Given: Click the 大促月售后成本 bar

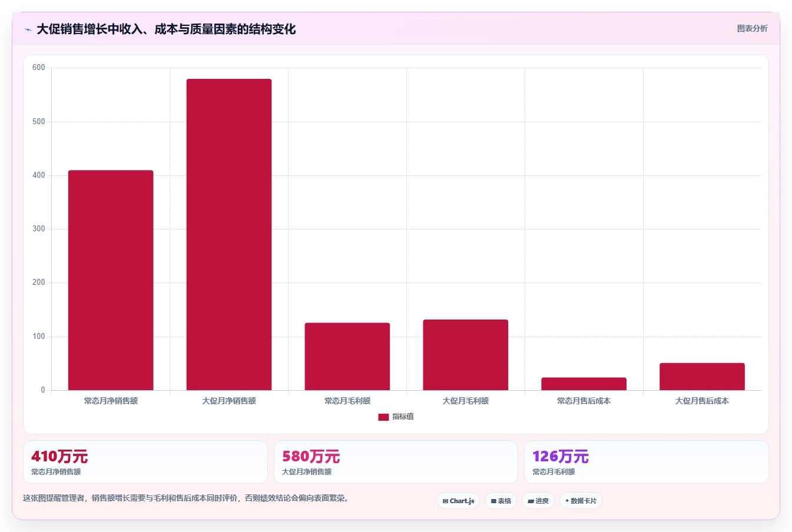Looking at the screenshot, I should [x=702, y=377].
